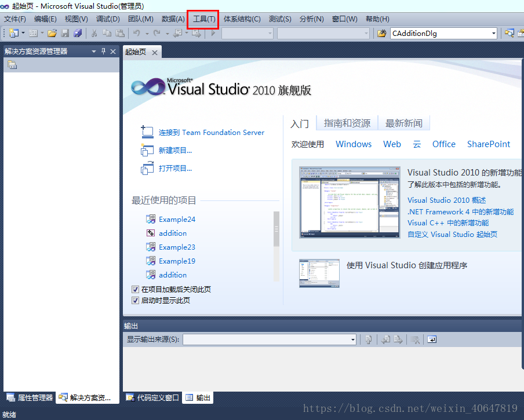
Task: Go to next message in Output toolbar
Action: point(398,340)
